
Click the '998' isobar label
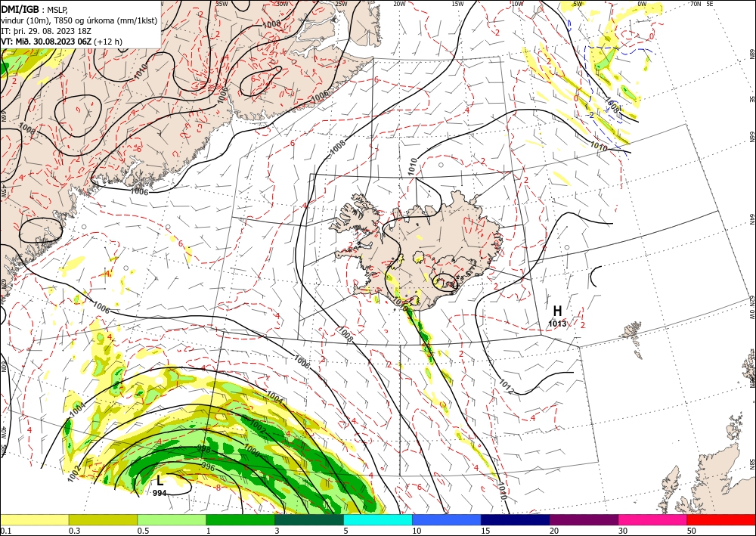point(204,449)
